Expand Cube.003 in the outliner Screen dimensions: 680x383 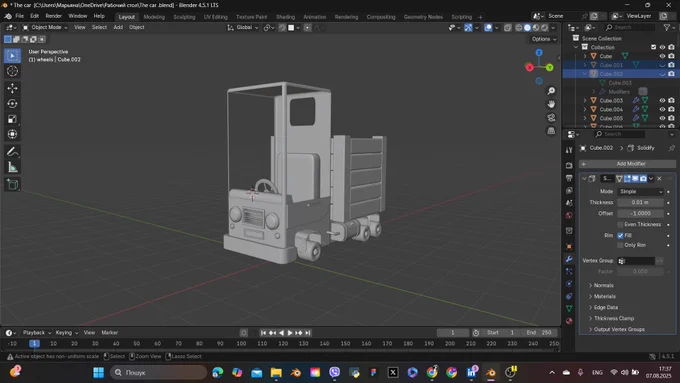click(x=585, y=101)
